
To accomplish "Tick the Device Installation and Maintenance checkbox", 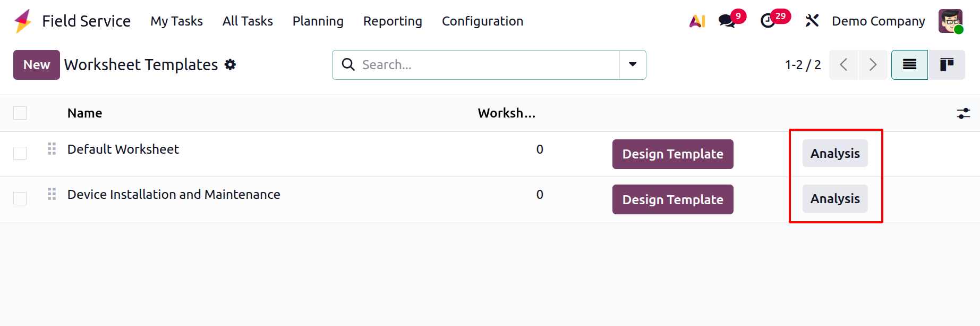I will pyautogui.click(x=20, y=198).
